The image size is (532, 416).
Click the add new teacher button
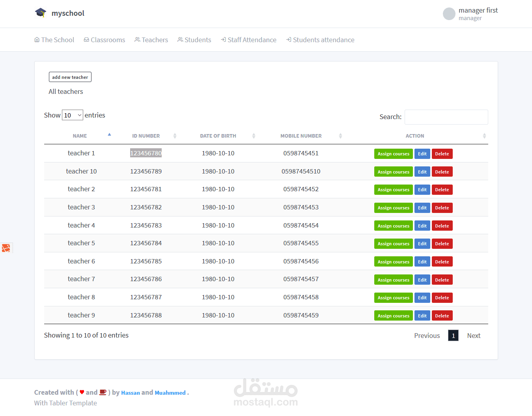coord(70,77)
